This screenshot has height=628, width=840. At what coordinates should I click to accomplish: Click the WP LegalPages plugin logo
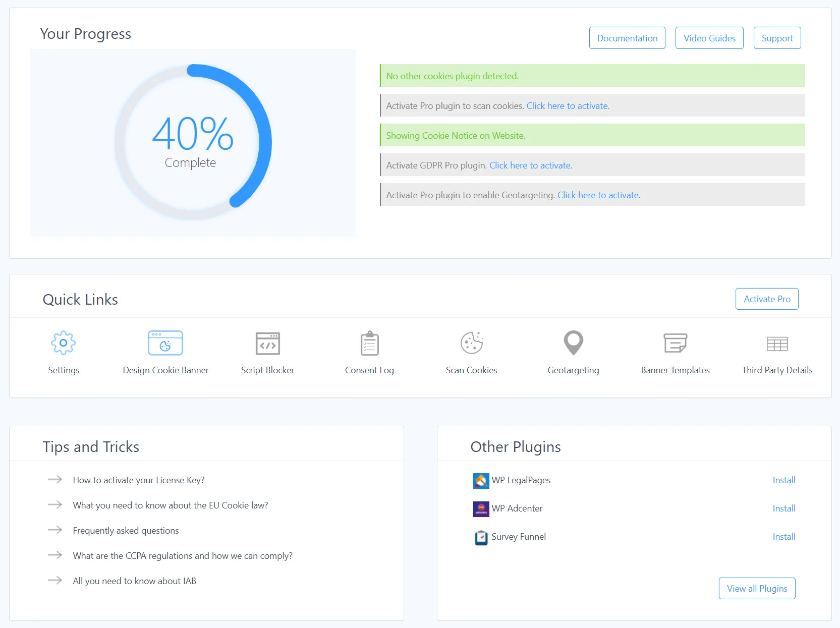pos(481,481)
